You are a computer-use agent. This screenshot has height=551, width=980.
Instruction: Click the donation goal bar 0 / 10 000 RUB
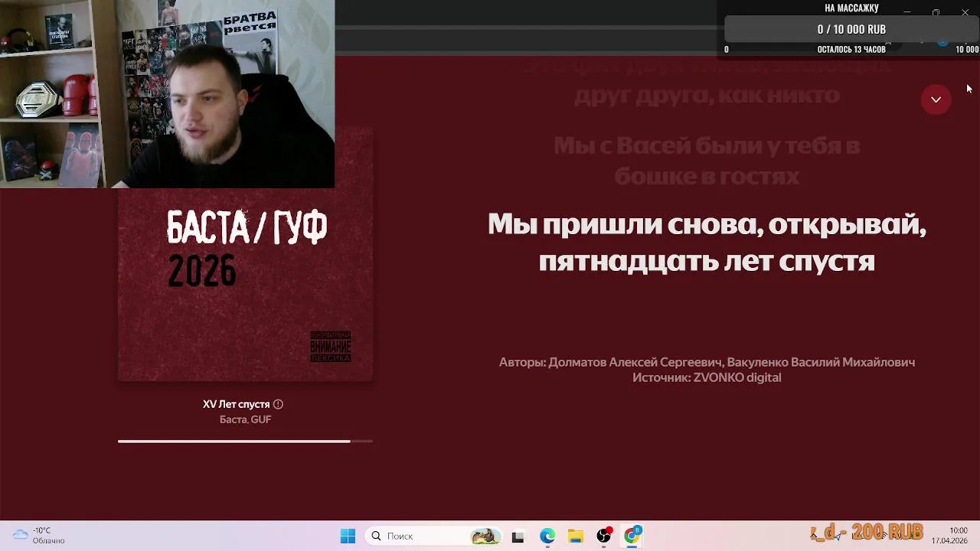coord(851,30)
